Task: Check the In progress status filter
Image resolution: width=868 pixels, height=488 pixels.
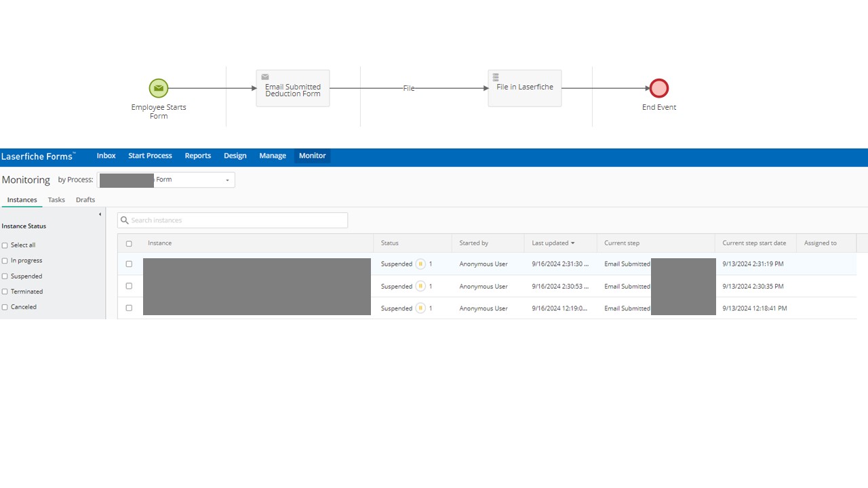Action: (5, 261)
